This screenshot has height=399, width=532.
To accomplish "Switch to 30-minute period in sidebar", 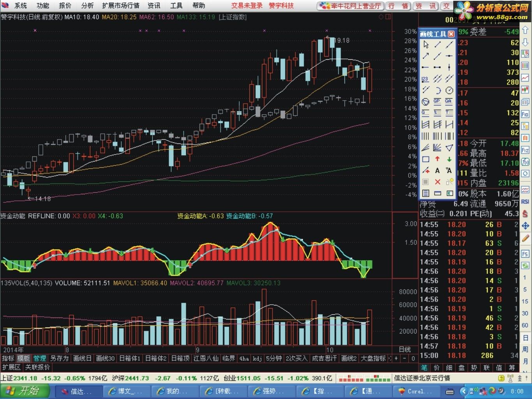I will click(525, 313).
